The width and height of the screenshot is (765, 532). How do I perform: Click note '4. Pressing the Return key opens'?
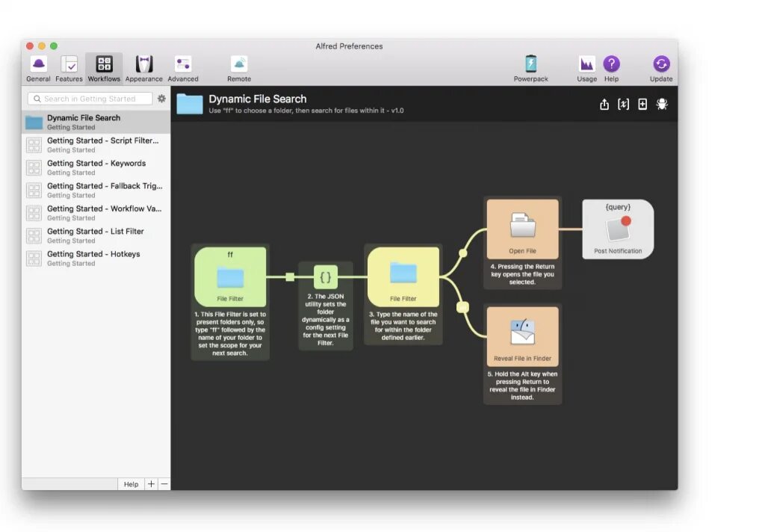click(x=522, y=274)
